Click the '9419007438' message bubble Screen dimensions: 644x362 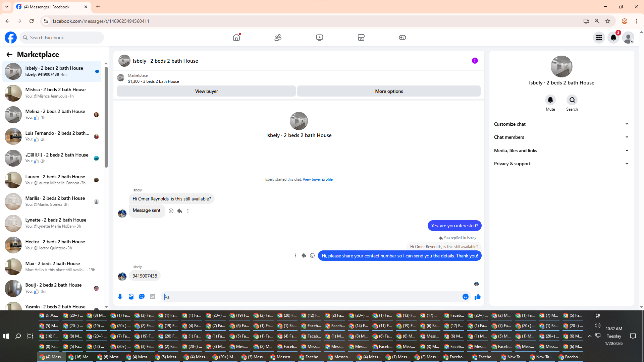point(145,276)
